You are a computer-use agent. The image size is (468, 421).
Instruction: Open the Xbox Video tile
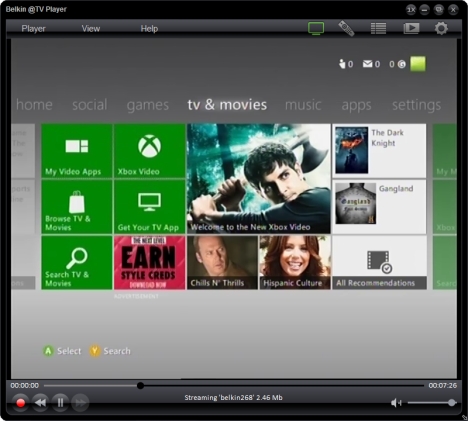[x=149, y=151]
